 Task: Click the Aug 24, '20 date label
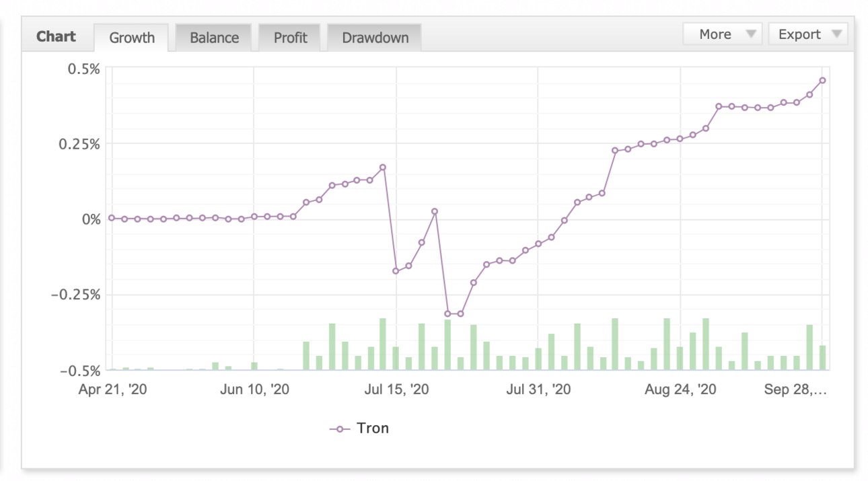(680, 390)
